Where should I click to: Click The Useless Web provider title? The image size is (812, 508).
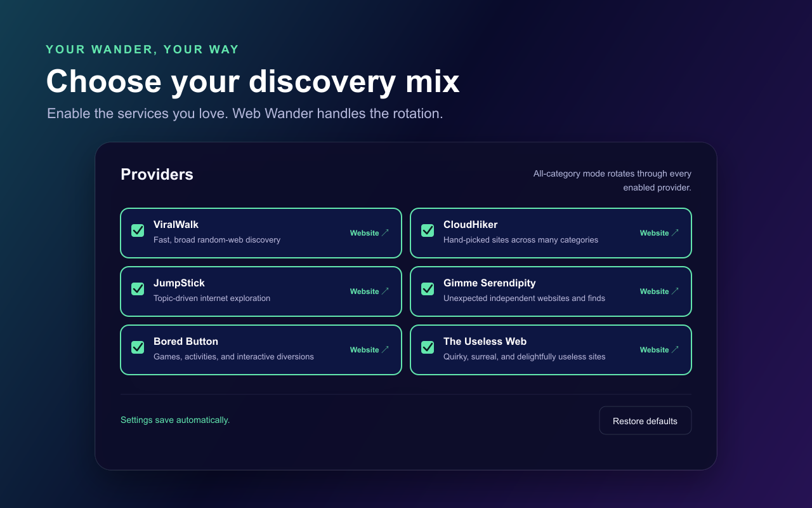point(485,342)
